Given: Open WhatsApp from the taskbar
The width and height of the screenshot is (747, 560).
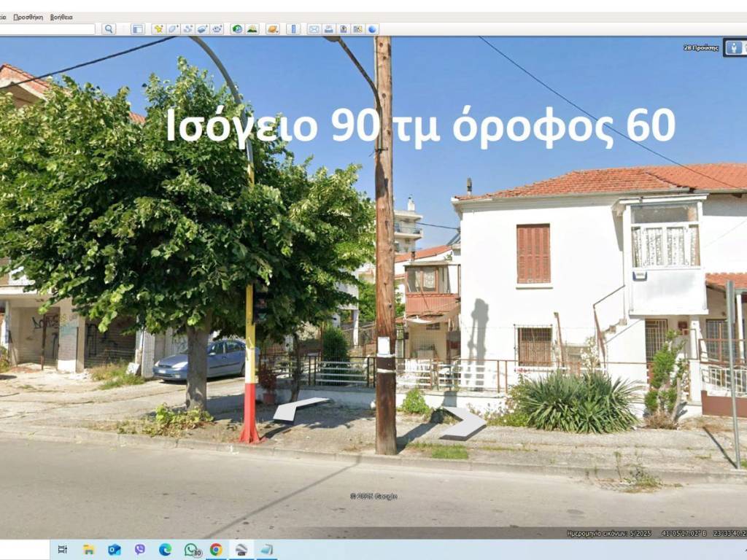Looking at the screenshot, I should tap(191, 549).
